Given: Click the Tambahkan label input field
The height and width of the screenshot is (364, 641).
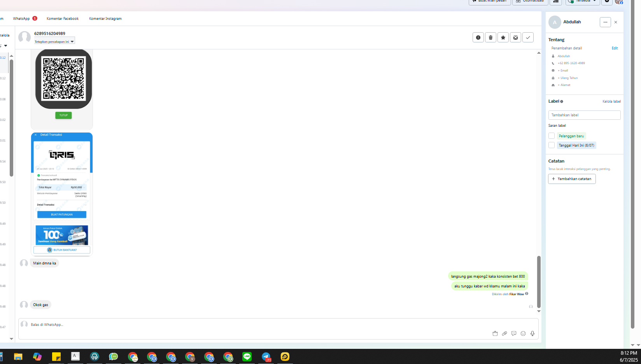Looking at the screenshot, I should coord(584,115).
